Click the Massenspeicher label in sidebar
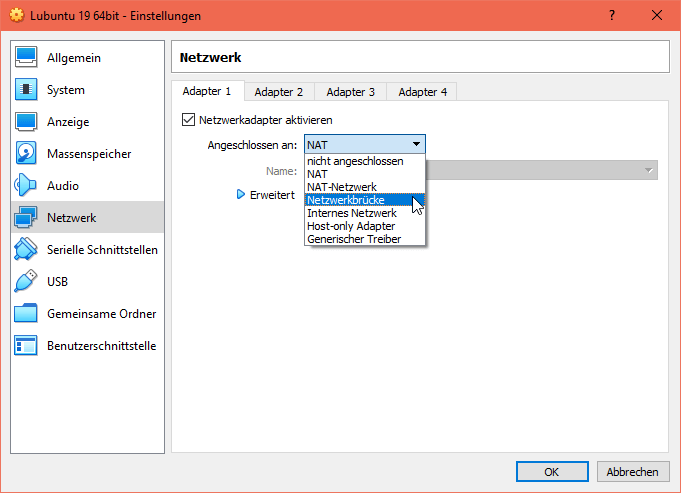Screen dimensions: 681x493 [89, 154]
